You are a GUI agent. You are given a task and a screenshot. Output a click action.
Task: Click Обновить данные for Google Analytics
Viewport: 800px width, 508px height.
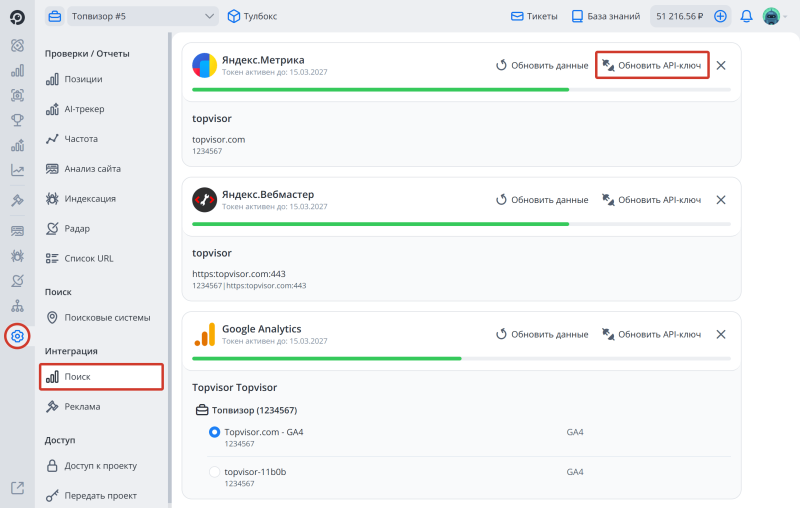point(542,335)
